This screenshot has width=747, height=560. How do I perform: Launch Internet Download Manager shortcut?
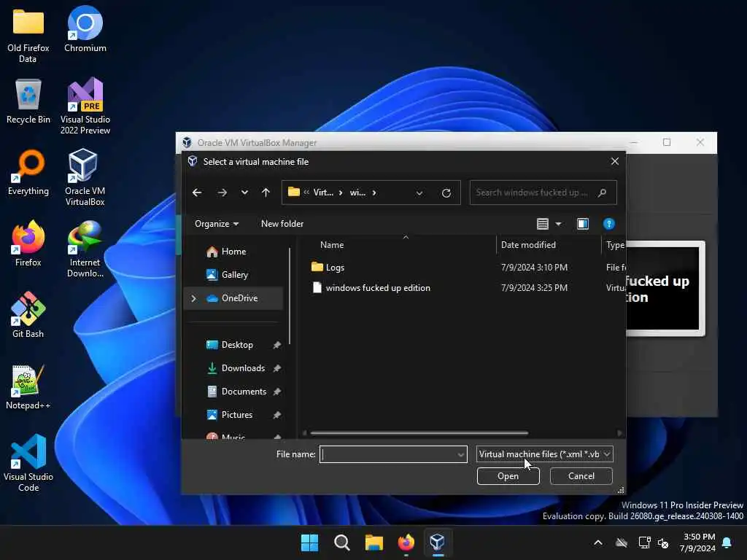coord(85,249)
